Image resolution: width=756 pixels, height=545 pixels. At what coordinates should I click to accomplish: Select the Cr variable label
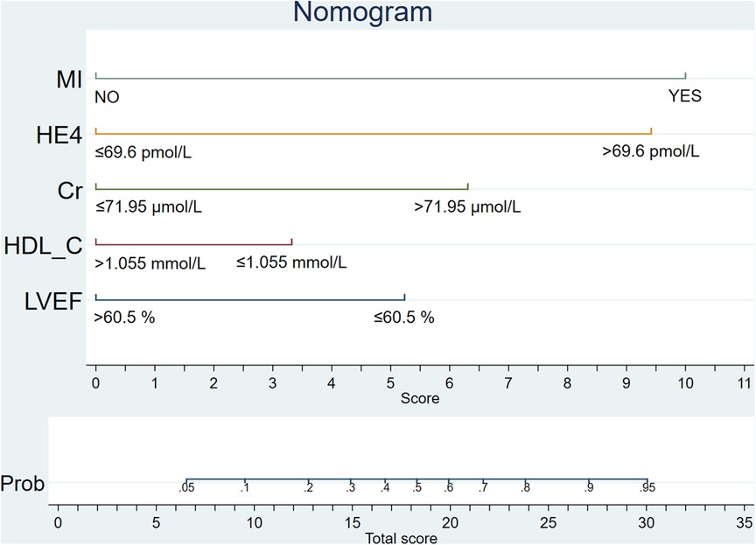point(70,191)
